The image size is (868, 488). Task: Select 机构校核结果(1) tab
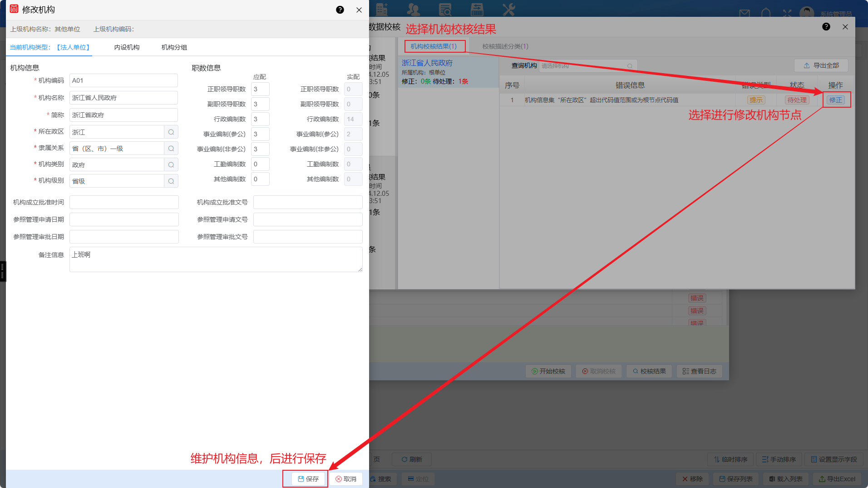tap(434, 46)
